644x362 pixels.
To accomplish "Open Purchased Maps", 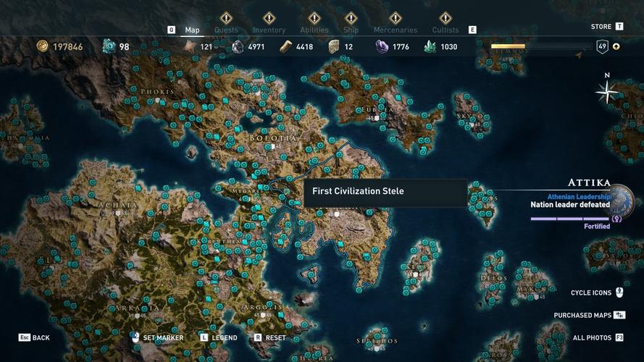I will 582,316.
